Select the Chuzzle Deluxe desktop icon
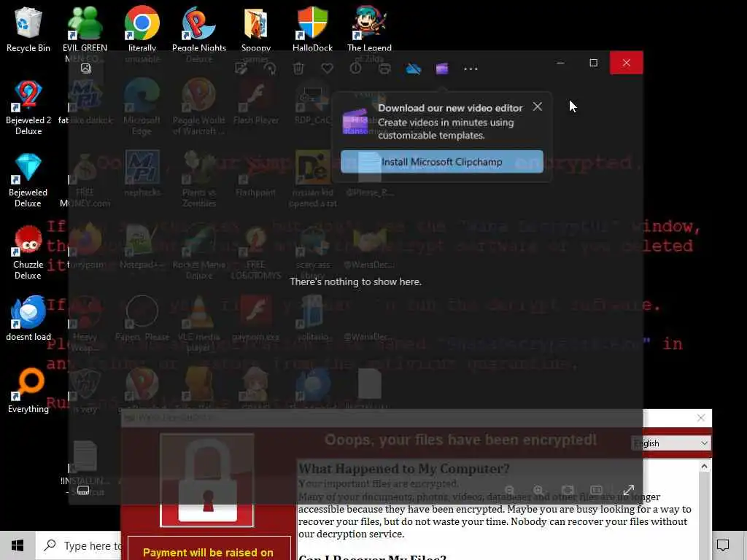This screenshot has width=747, height=560. 28,252
